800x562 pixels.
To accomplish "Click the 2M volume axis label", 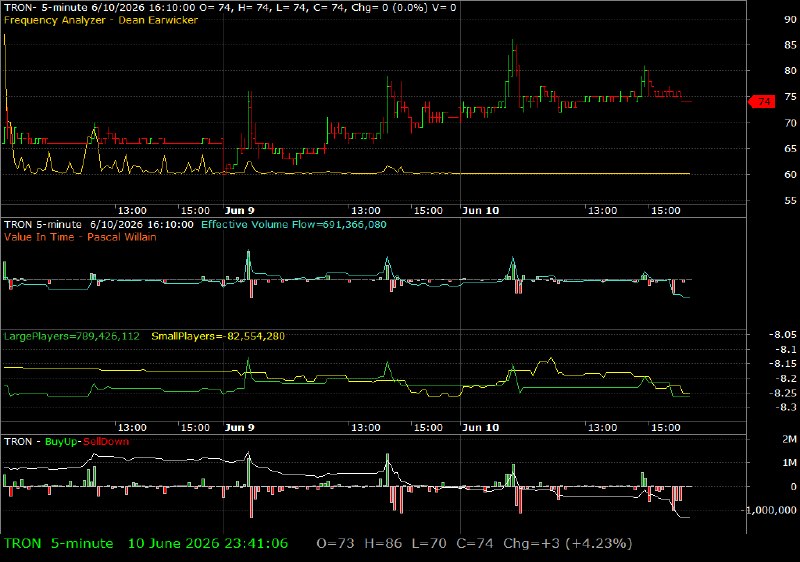I will [x=789, y=439].
